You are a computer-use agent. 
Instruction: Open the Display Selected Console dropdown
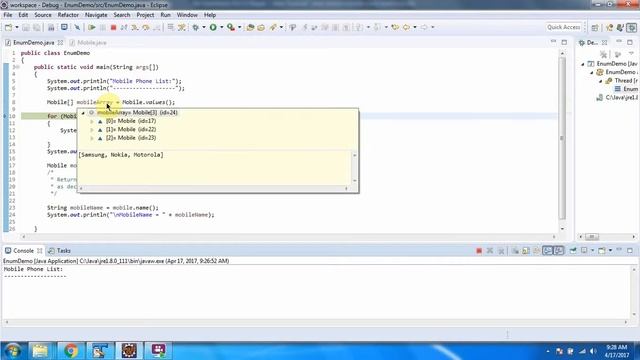click(x=593, y=251)
